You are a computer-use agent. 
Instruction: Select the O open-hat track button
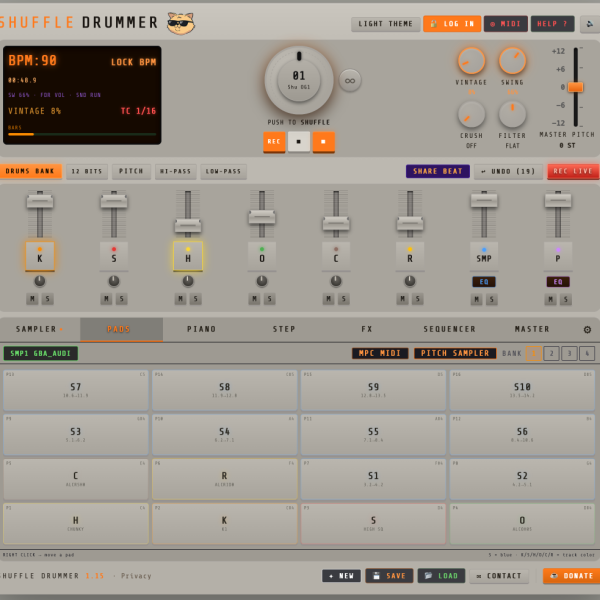coord(262,256)
